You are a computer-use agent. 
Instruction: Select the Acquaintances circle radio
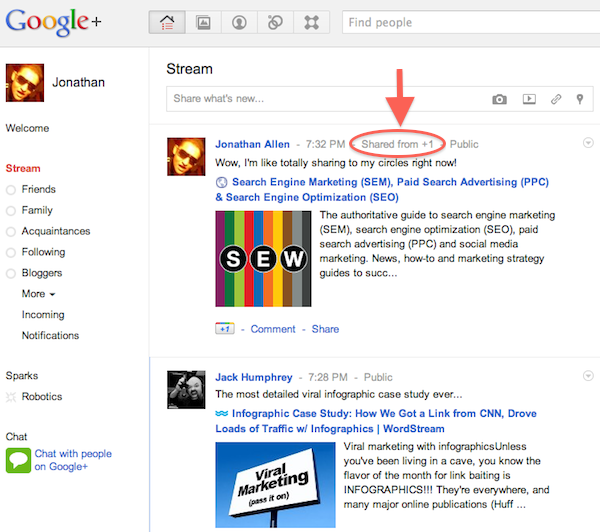click(11, 232)
